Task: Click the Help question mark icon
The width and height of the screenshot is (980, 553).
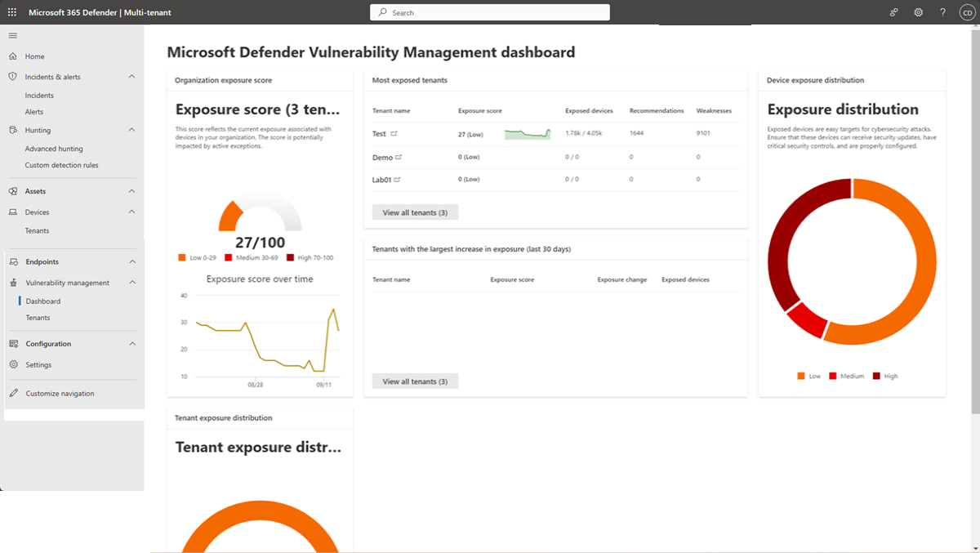Action: [942, 13]
